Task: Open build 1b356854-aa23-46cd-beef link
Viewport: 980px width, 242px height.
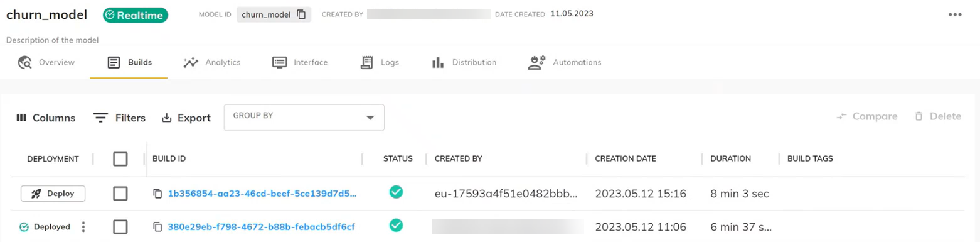Action: coord(262,194)
